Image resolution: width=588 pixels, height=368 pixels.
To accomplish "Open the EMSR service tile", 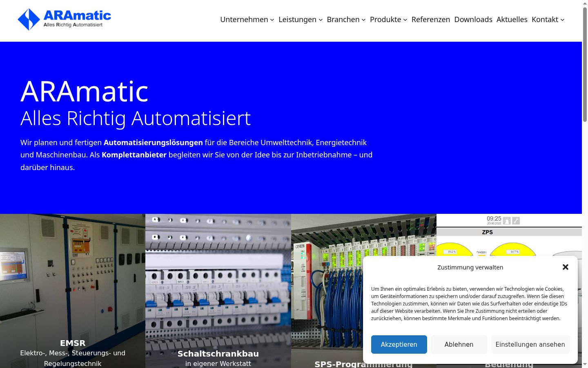I will coord(73,291).
